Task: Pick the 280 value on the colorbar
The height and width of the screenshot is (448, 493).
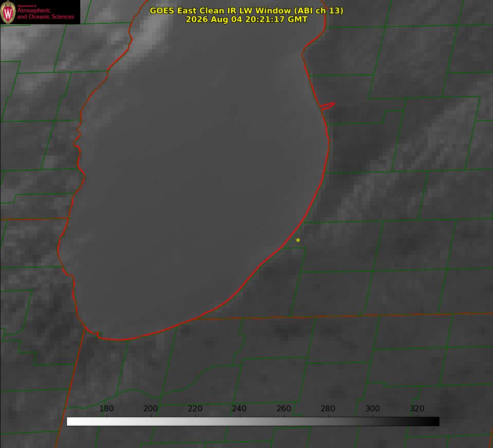Action: 328,408
